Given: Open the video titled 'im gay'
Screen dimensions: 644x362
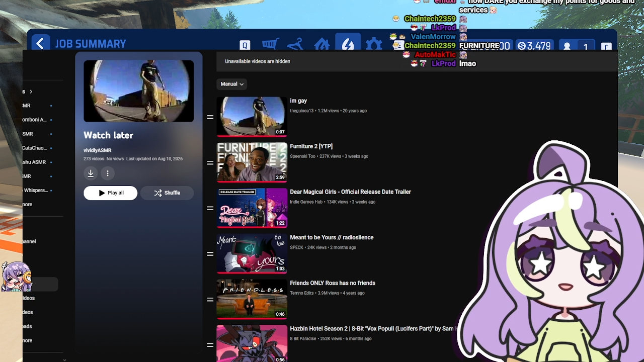Looking at the screenshot, I should tap(298, 101).
